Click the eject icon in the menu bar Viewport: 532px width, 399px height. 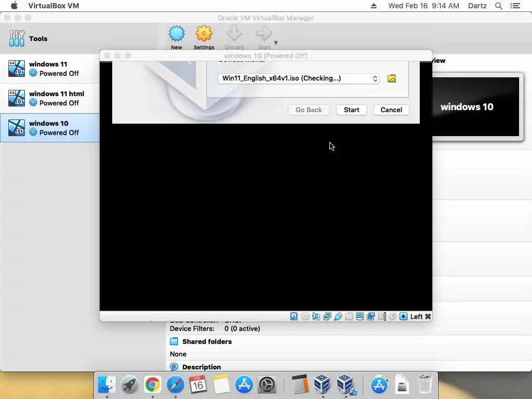(374, 6)
